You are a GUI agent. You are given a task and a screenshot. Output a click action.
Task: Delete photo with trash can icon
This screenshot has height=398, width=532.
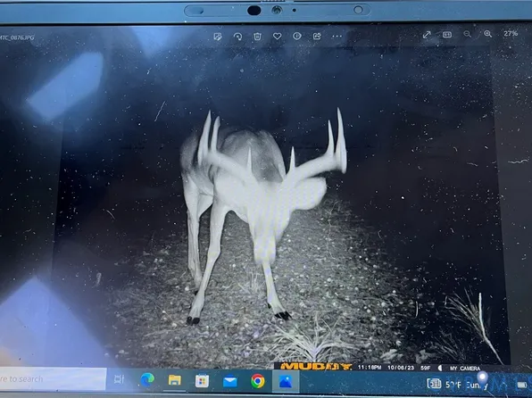click(257, 37)
